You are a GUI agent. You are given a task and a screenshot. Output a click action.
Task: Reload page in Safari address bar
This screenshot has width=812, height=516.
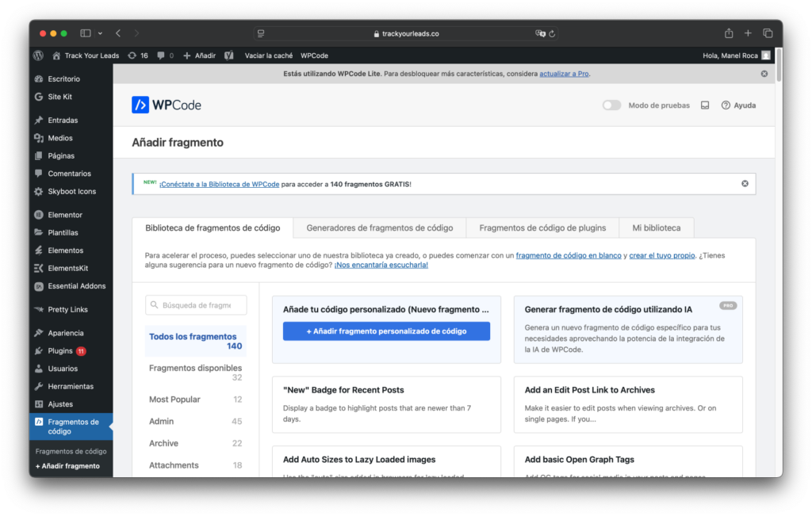point(552,33)
